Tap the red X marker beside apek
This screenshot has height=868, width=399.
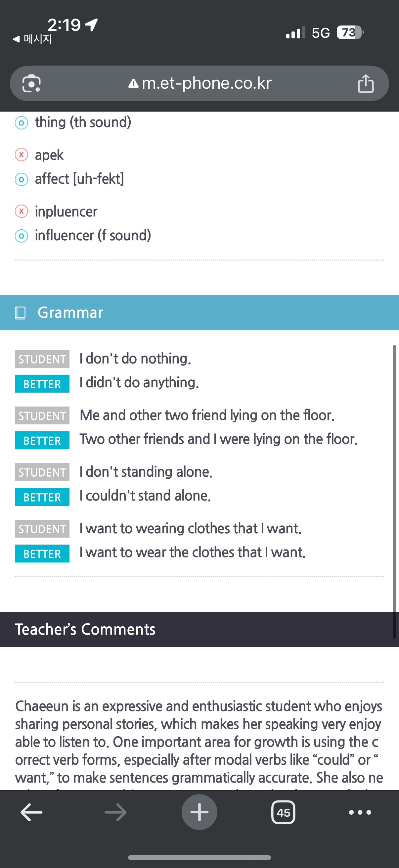[x=21, y=155]
